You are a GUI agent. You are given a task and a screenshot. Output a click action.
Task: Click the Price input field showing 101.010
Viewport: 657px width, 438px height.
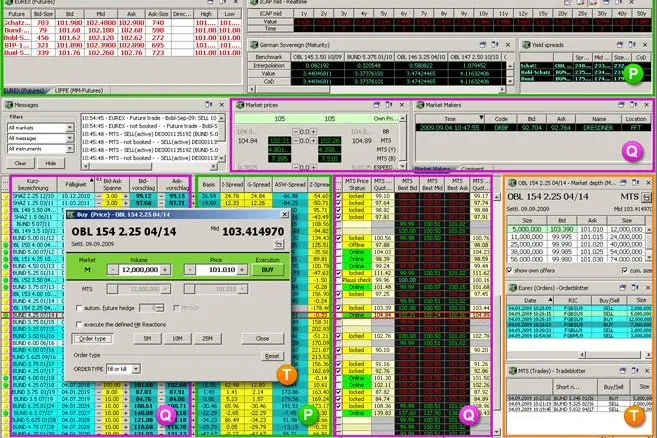click(216, 270)
